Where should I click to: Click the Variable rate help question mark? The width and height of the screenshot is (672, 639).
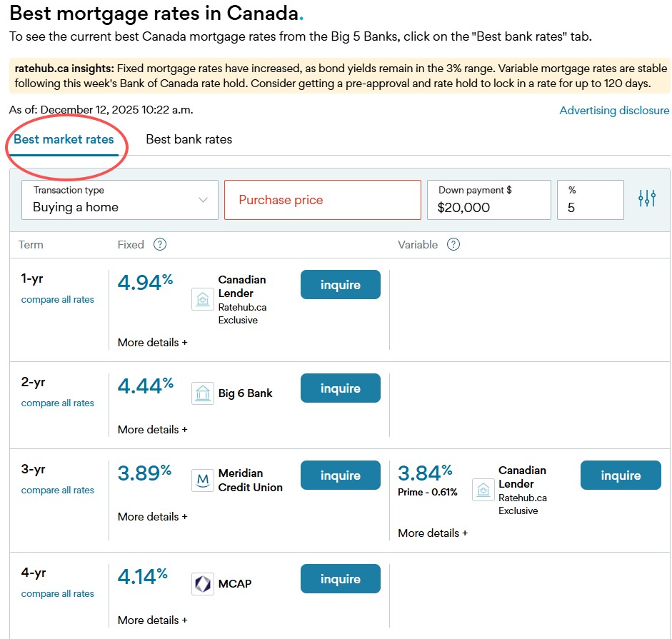(x=453, y=245)
